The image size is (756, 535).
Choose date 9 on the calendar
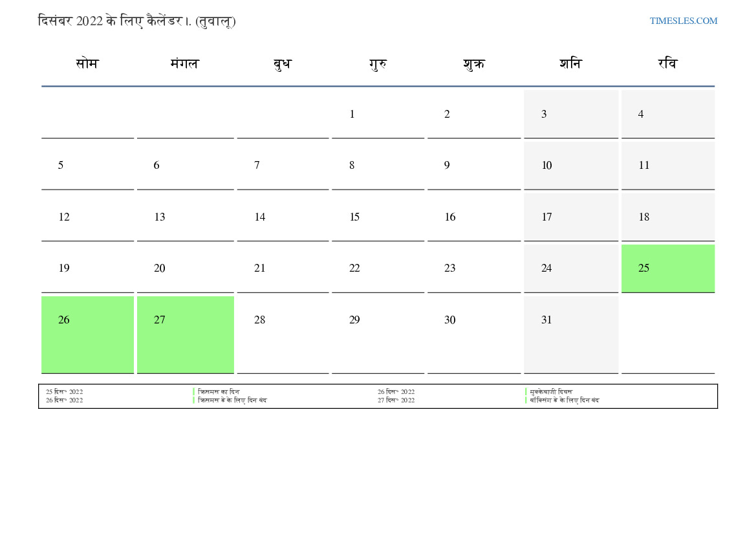[x=447, y=166]
